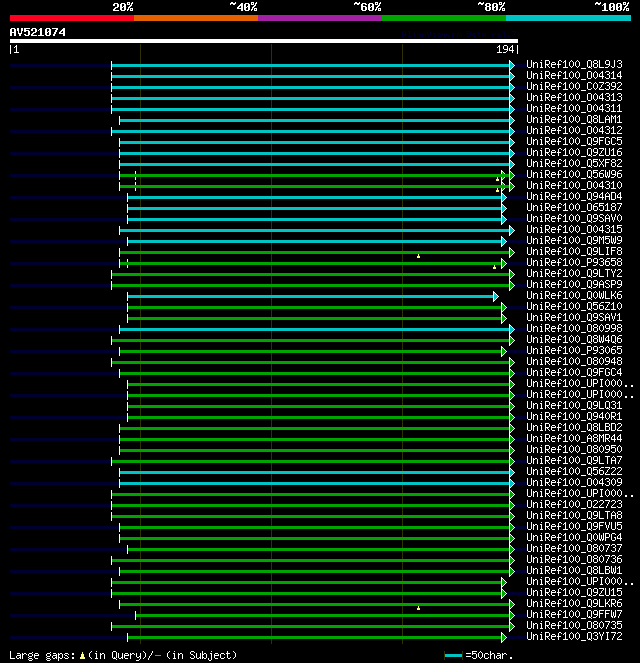Select the UniRef100_P93065 label
640x663 pixels.
click(574, 350)
